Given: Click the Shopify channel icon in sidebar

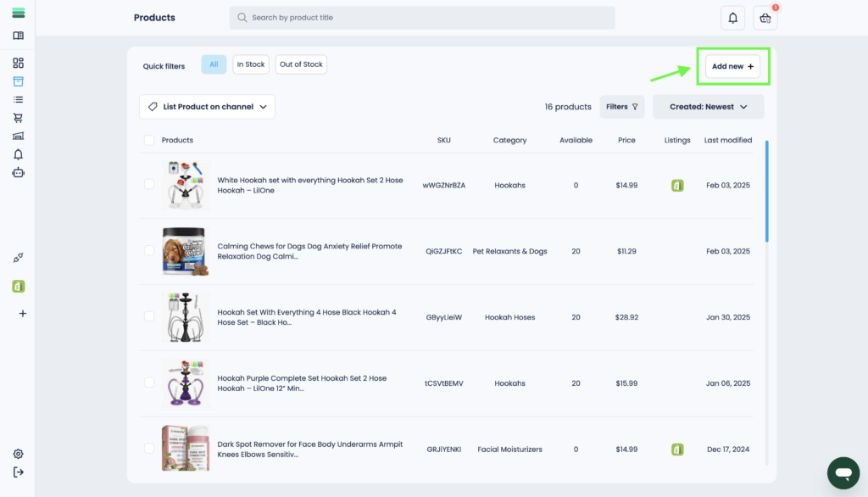Looking at the screenshot, I should (x=19, y=287).
